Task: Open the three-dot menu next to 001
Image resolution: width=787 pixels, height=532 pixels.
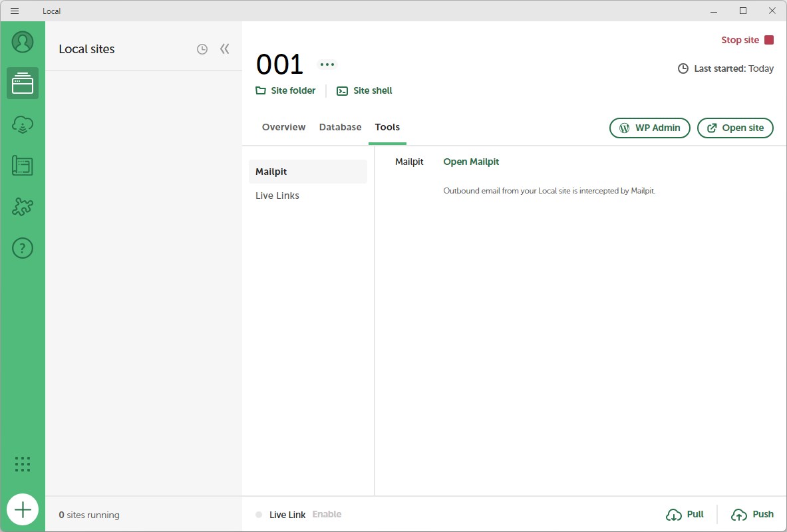Action: pyautogui.click(x=327, y=65)
